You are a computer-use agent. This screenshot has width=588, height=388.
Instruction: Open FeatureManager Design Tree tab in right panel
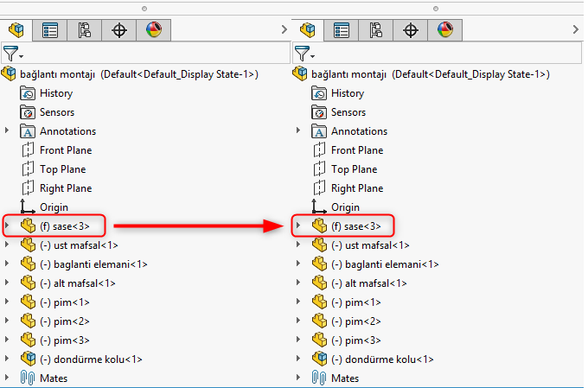pos(308,30)
